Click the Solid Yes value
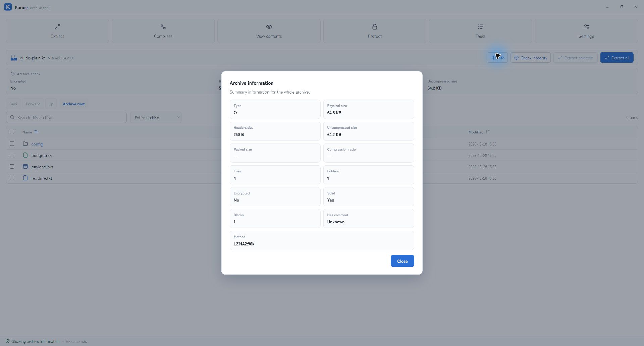 tap(330, 200)
